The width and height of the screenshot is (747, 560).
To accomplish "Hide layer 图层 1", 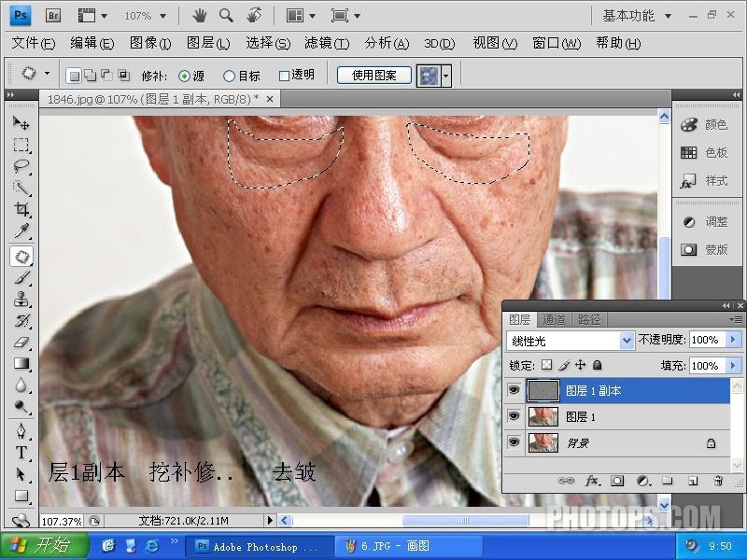I will (514, 416).
